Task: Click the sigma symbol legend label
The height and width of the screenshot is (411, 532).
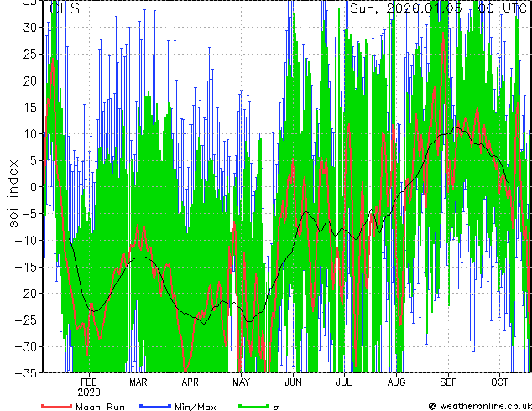Action: click(x=276, y=408)
